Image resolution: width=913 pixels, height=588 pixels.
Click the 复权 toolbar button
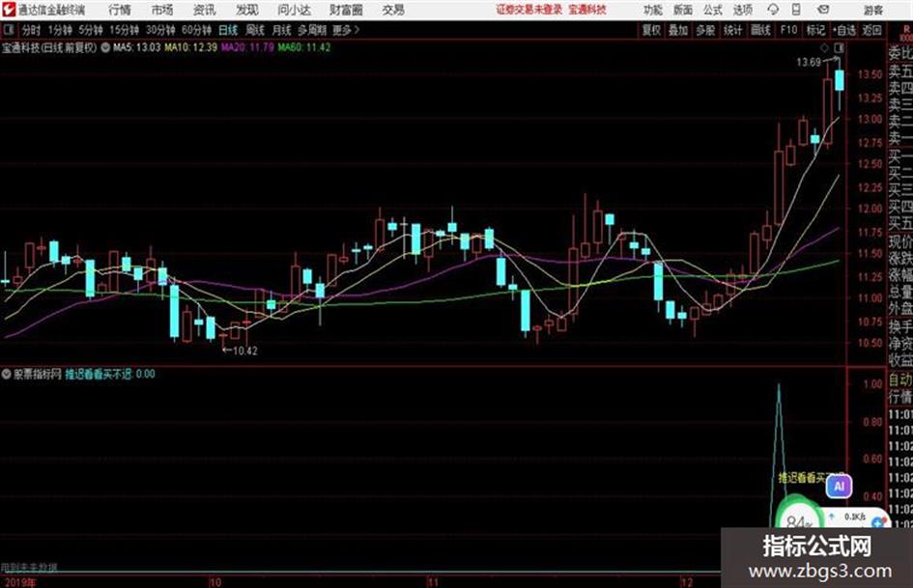pos(651,30)
